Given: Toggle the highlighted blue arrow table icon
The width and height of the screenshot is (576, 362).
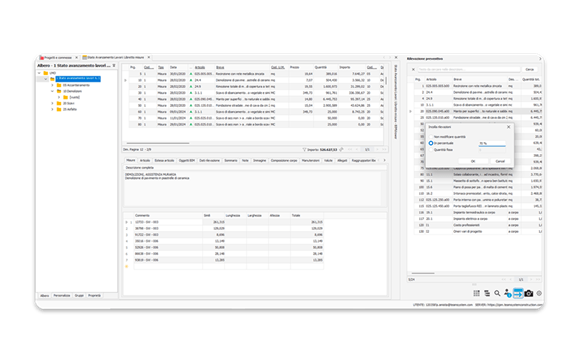Looking at the screenshot, I should tap(518, 293).
